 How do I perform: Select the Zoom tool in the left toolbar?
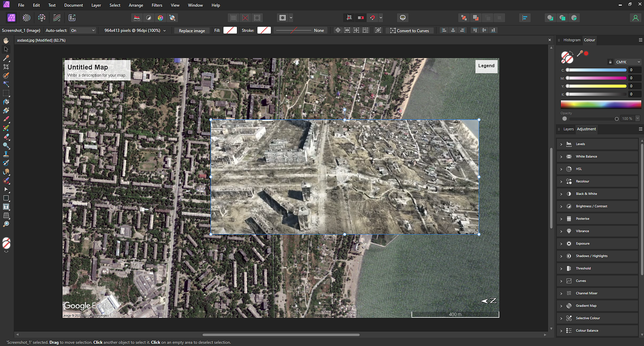6,224
